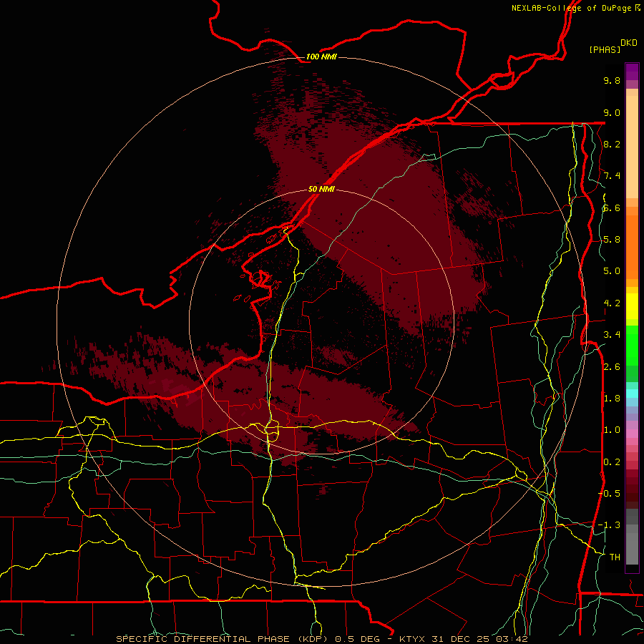Click the 5.0 value on the legend scale

[x=612, y=271]
